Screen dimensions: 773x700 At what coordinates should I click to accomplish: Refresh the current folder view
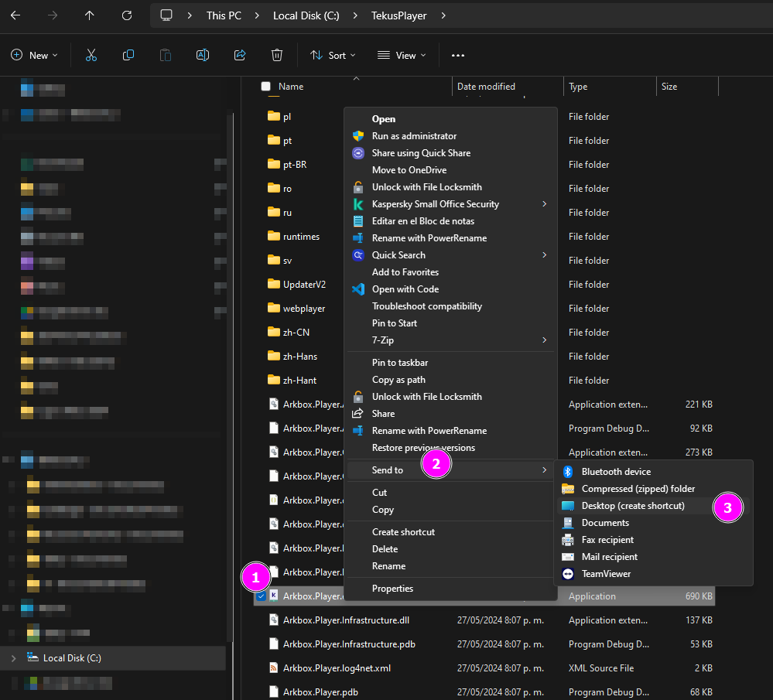point(127,15)
